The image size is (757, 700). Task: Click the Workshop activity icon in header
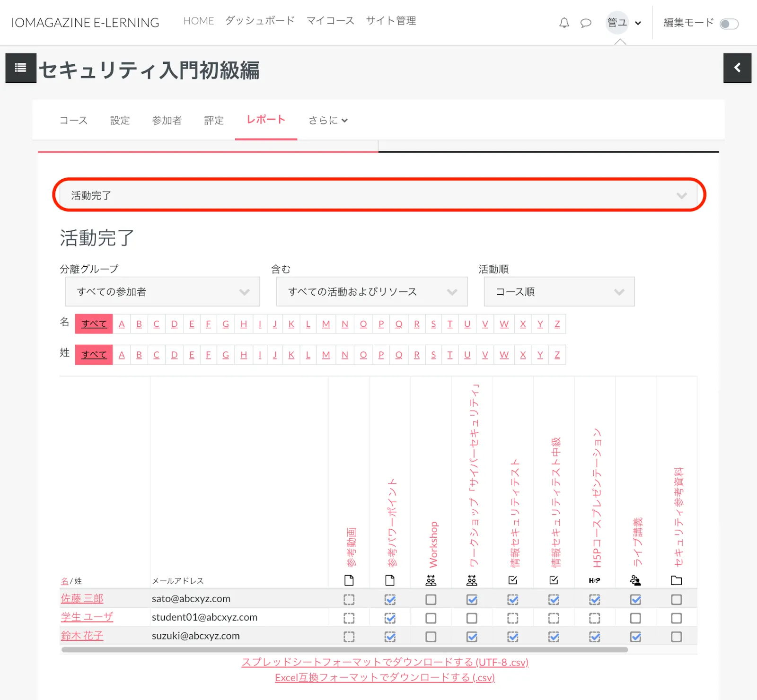click(431, 580)
